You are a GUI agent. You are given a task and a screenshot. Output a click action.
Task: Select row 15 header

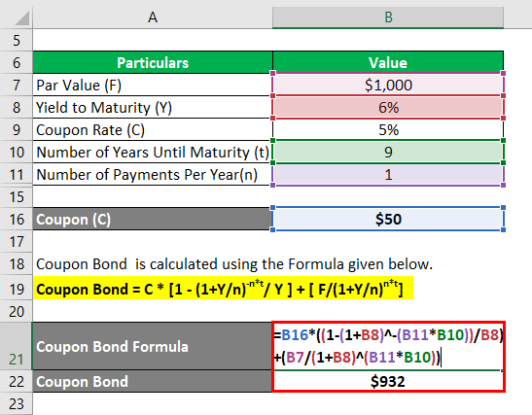pos(17,196)
